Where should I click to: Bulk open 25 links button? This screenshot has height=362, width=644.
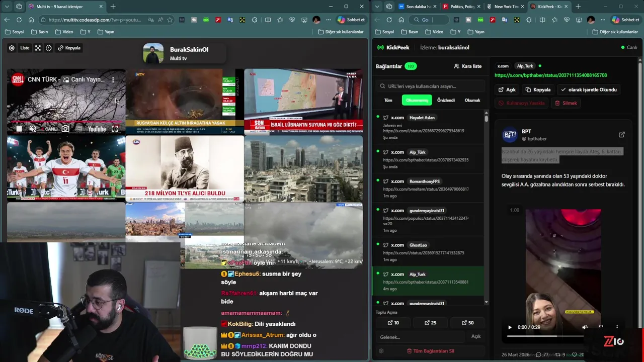tap(430, 323)
